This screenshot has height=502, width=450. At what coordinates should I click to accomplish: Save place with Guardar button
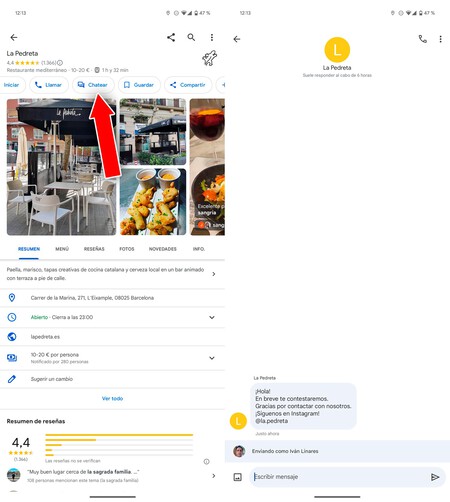click(139, 85)
